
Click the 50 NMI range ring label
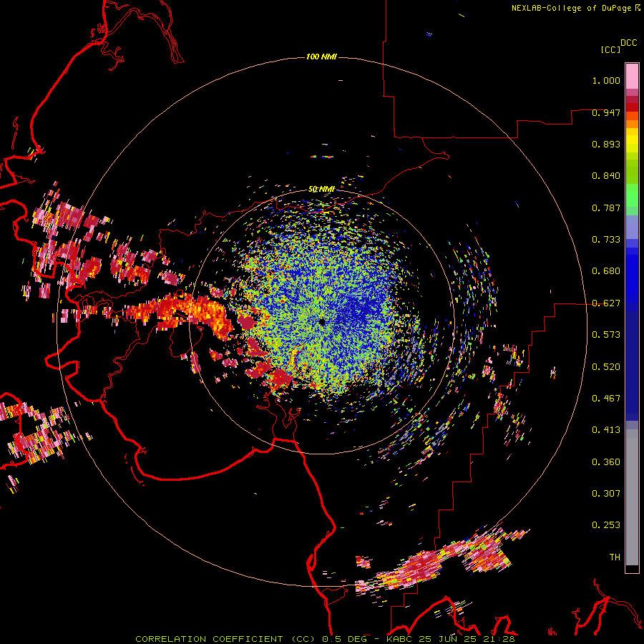(x=321, y=189)
